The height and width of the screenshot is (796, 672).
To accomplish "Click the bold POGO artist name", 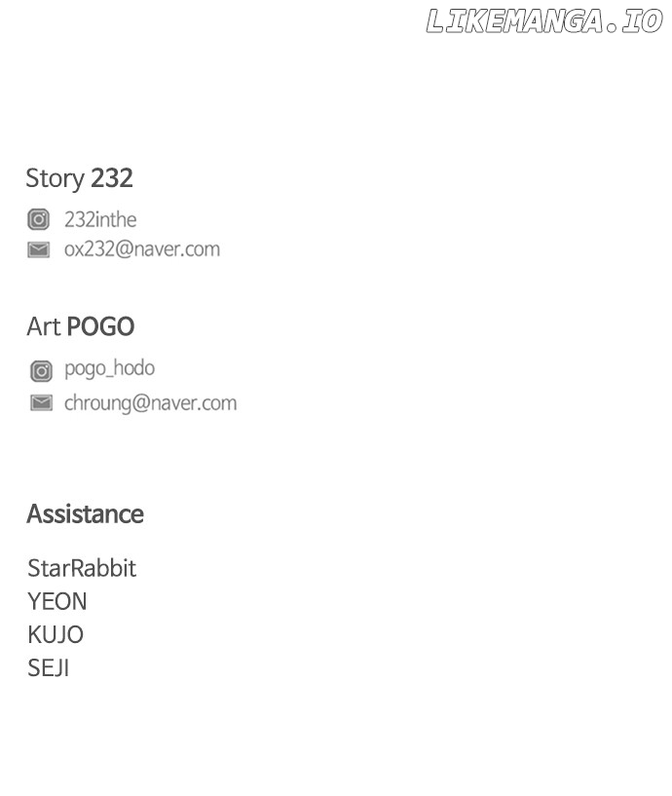I will tap(100, 327).
